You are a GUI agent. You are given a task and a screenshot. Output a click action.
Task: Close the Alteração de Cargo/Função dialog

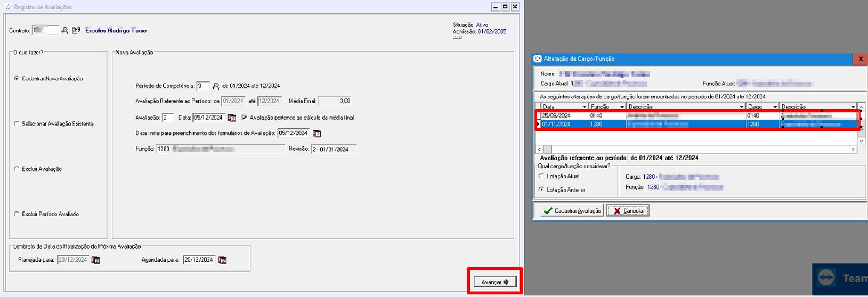861,59
